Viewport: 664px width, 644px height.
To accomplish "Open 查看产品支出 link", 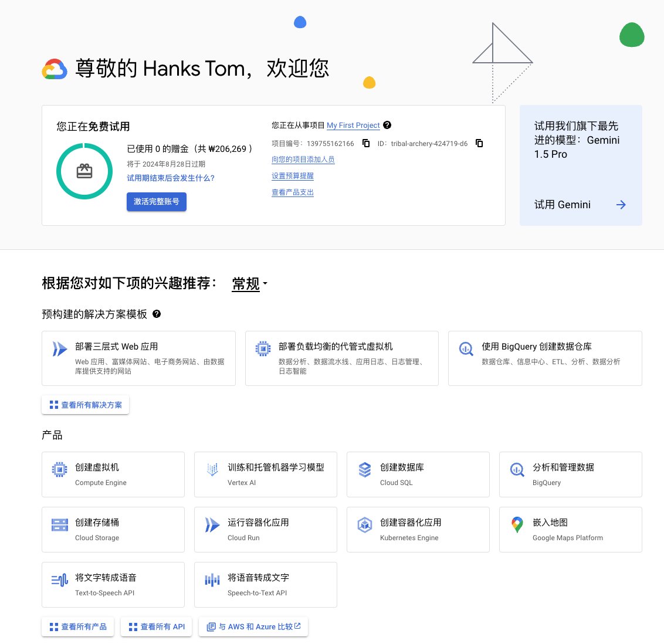I will coord(293,192).
